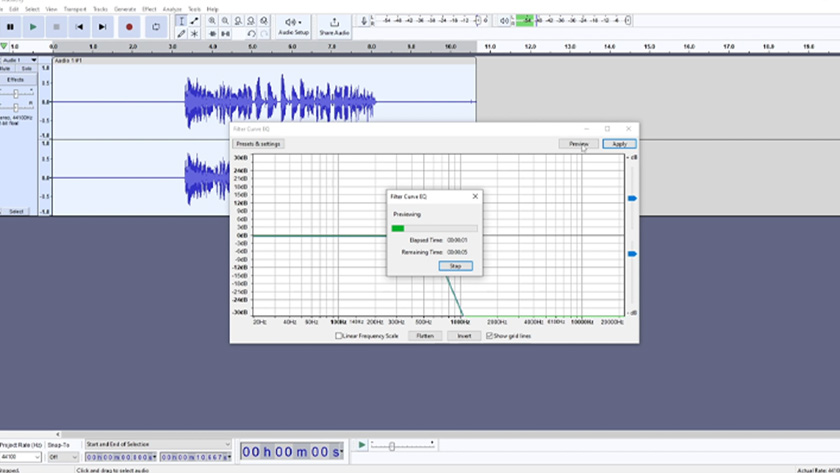
Task: Click the green Play button
Action: tap(33, 27)
